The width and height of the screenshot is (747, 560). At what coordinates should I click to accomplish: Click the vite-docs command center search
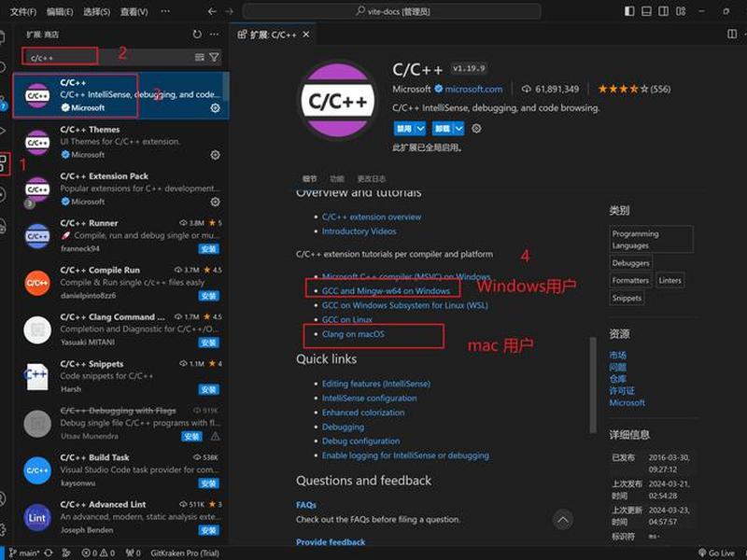tap(391, 11)
